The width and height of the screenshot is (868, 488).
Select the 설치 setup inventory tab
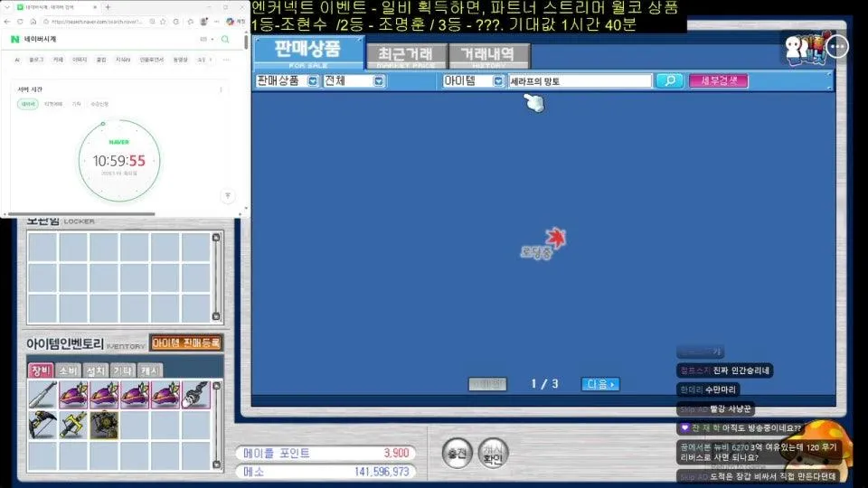(95, 371)
